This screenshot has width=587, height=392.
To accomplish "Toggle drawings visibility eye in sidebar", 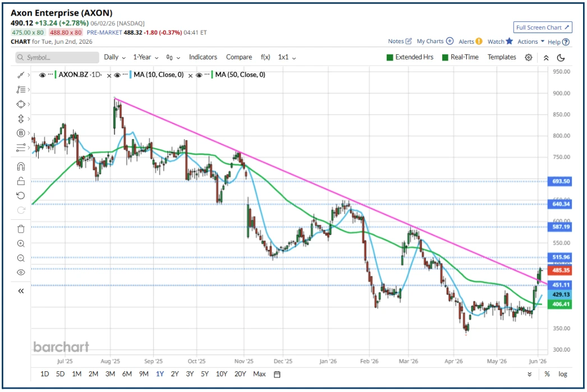I will tap(21, 273).
